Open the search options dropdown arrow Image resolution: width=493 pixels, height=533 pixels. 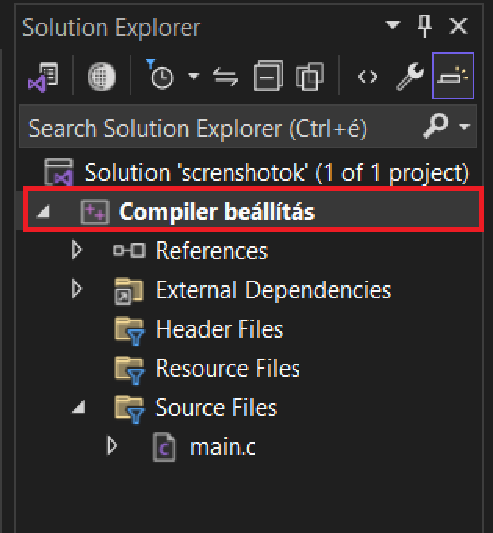(464, 126)
